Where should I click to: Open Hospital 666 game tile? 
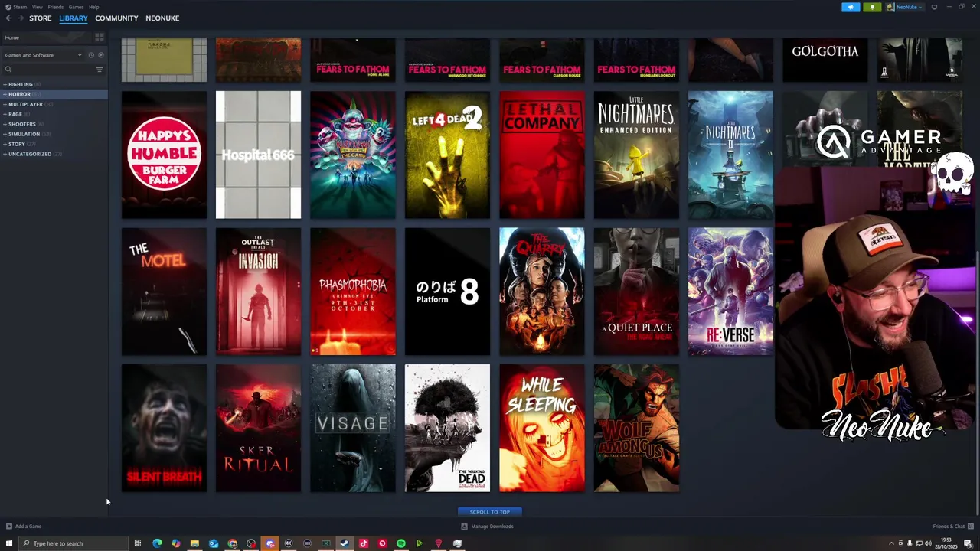[258, 155]
